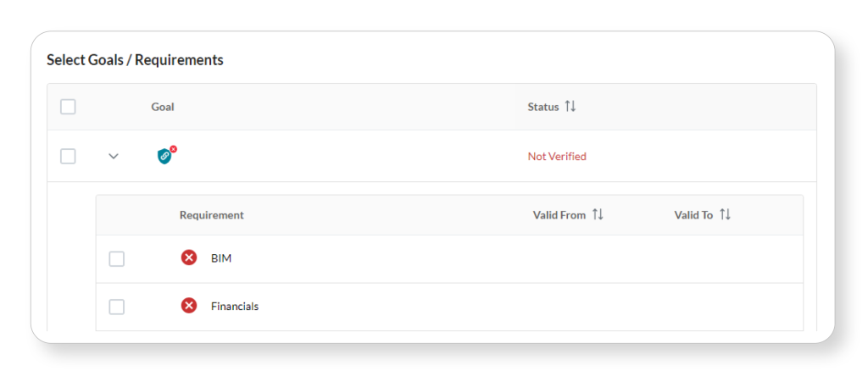868x371 pixels.
Task: Select the Financials requirement checkbox
Action: (x=117, y=307)
